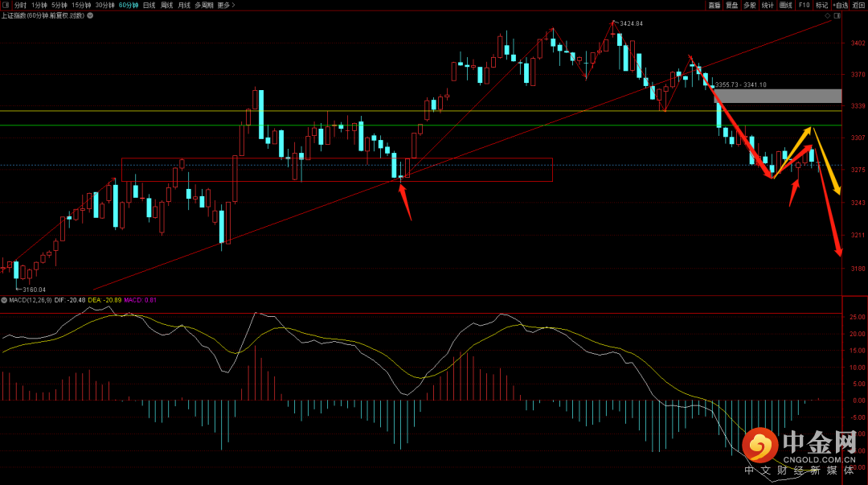868x485 pixels.
Task: Click the MACD: 0.81 value
Action: coord(140,300)
